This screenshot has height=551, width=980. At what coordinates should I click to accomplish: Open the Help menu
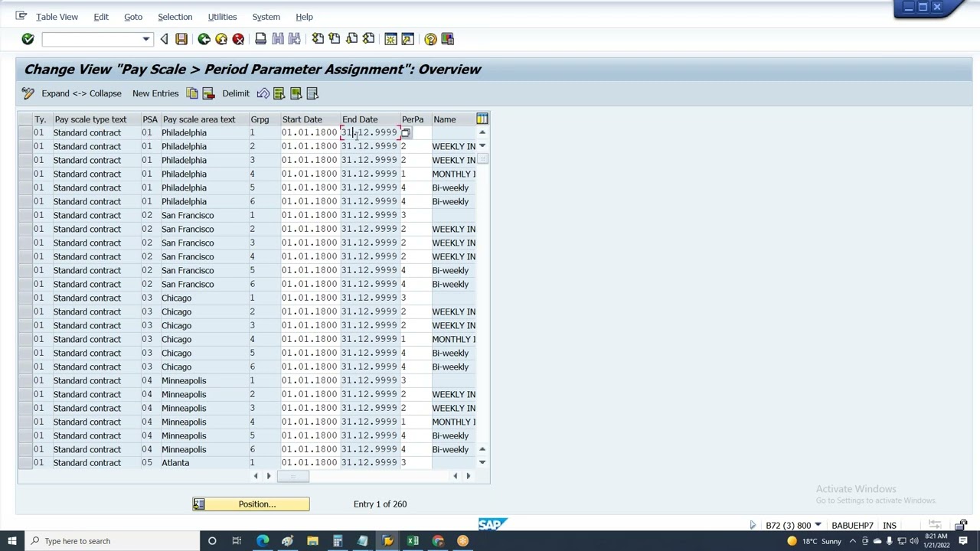304,17
